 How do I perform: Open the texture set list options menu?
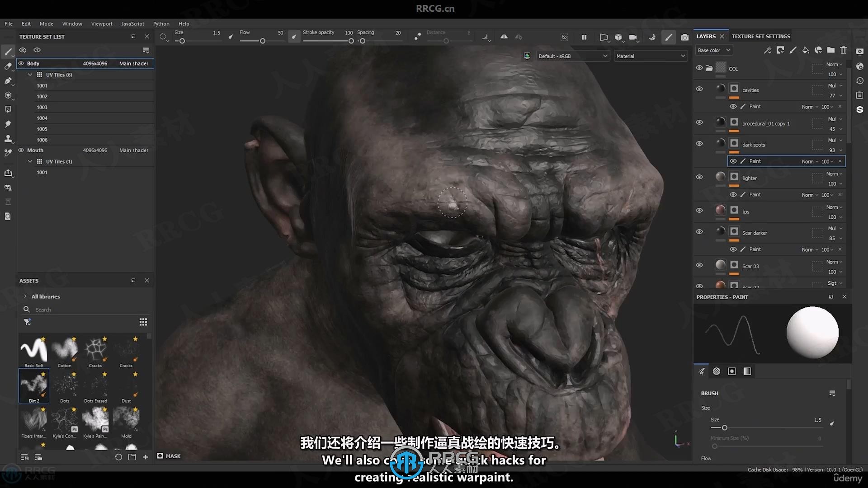click(x=146, y=50)
